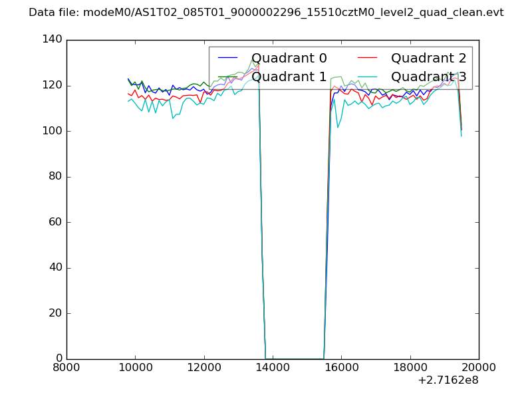Click the Quadrant 2 legend label
532x399 pixels.
[428, 58]
